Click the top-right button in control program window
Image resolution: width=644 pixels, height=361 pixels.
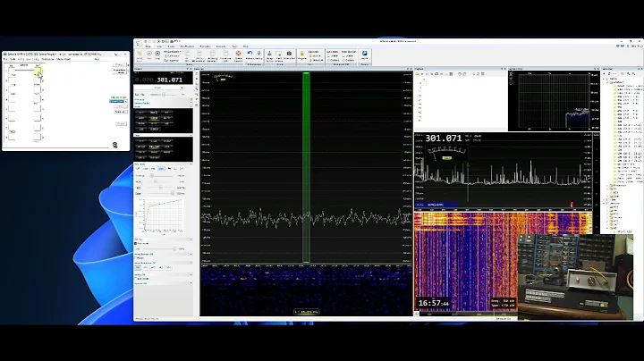[120, 65]
